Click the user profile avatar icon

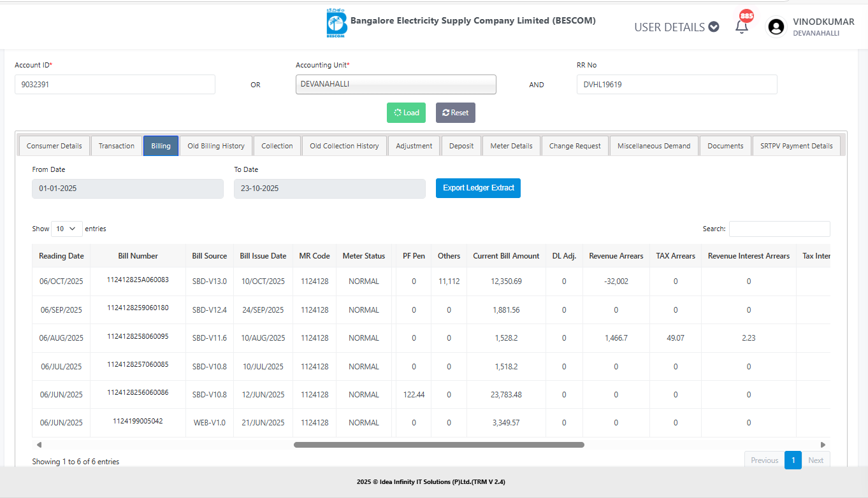click(x=776, y=27)
